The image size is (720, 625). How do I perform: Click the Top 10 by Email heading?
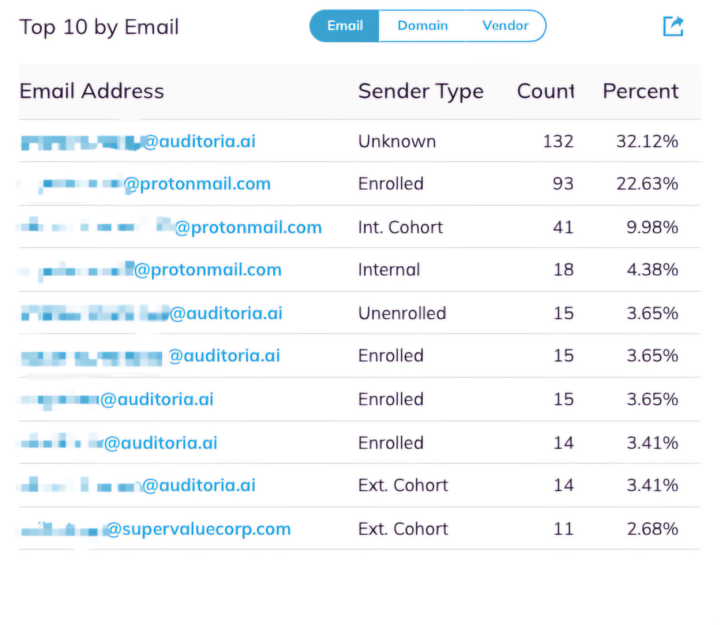click(x=99, y=27)
